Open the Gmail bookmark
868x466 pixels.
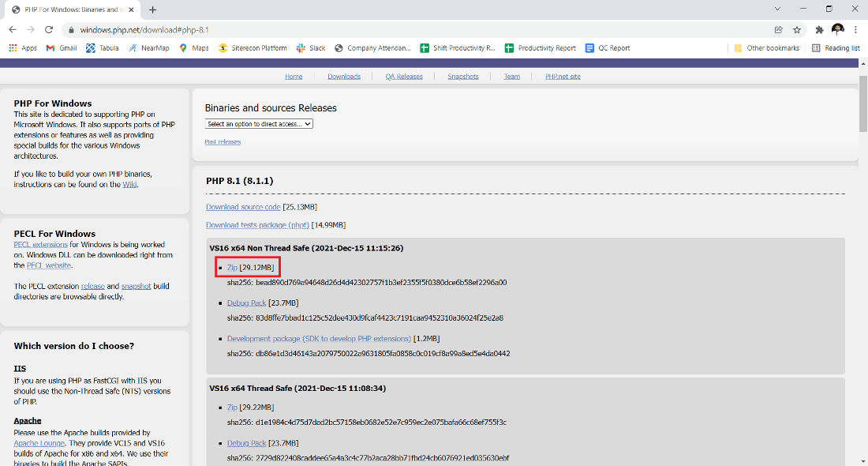coord(62,48)
